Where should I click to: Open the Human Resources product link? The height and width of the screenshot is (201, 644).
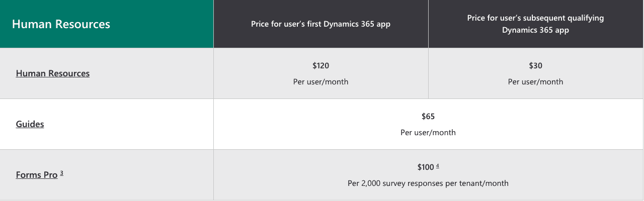point(53,73)
